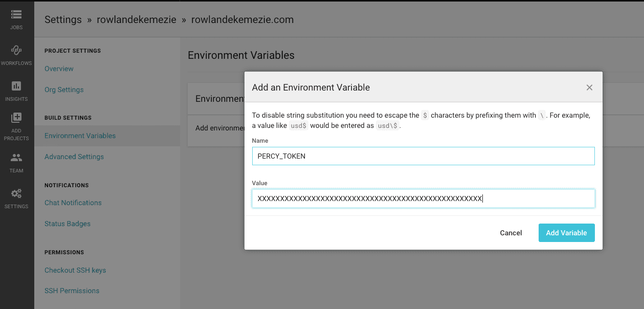Click the Name input field with PERCY_TOKEN
The width and height of the screenshot is (644, 309).
click(x=423, y=156)
